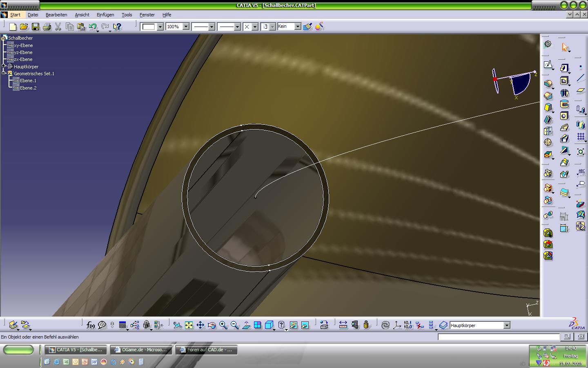The image size is (588, 368).
Task: Click the New document icon
Action: [13, 27]
